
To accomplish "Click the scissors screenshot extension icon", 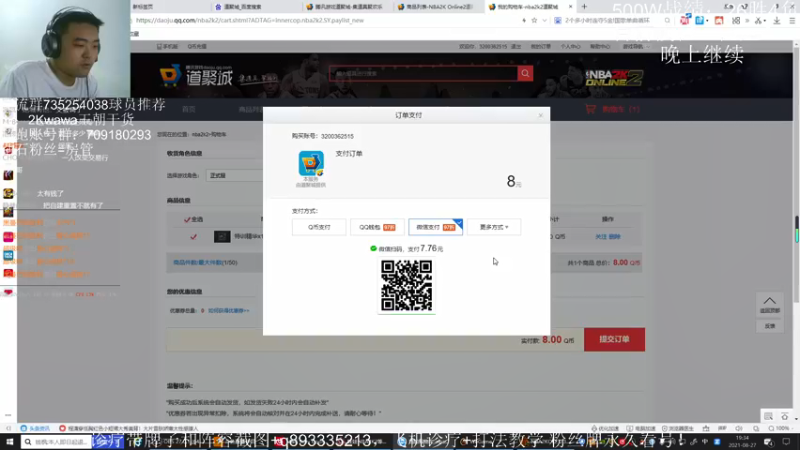I will pos(759,20).
